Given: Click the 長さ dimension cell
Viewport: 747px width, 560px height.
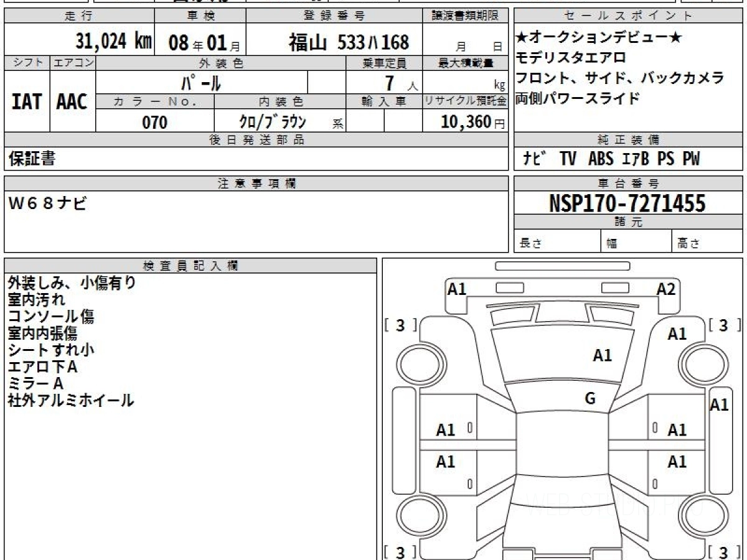Looking at the screenshot, I should click(557, 241).
